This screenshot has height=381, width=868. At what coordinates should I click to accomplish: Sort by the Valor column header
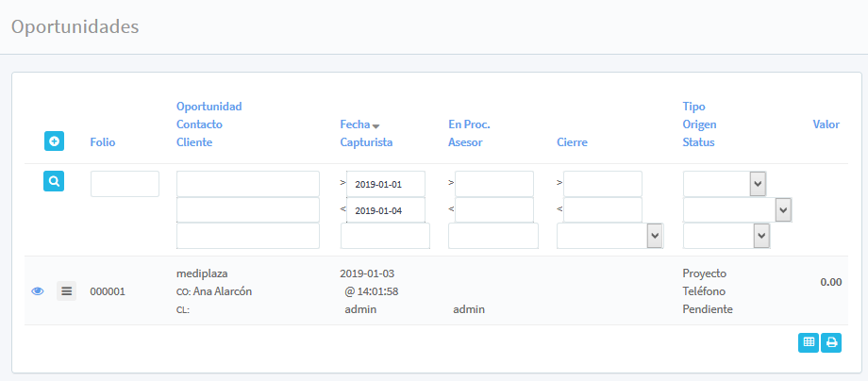tap(826, 124)
